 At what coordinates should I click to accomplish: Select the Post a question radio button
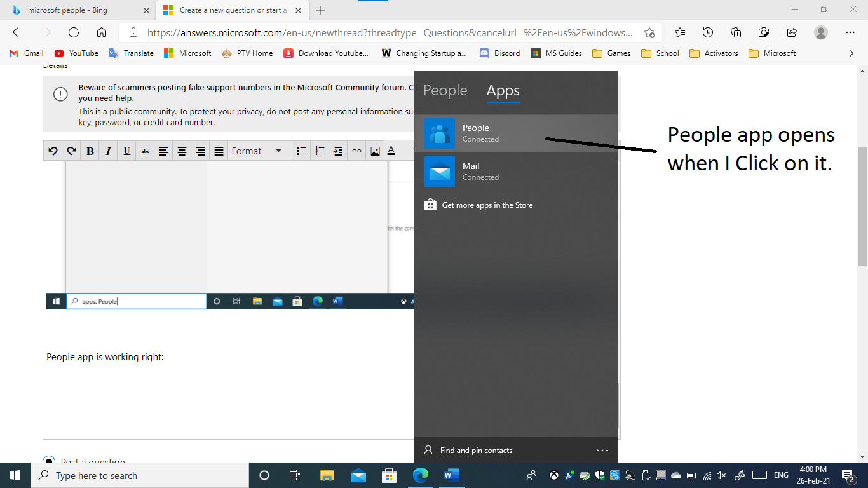pos(48,460)
